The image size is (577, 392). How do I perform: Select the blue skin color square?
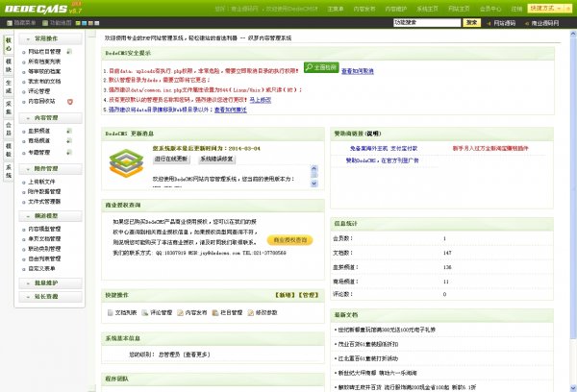point(85,23)
